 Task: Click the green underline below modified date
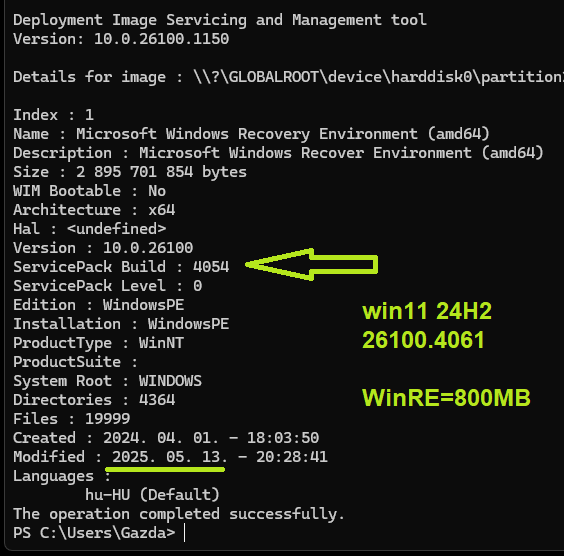[165, 469]
